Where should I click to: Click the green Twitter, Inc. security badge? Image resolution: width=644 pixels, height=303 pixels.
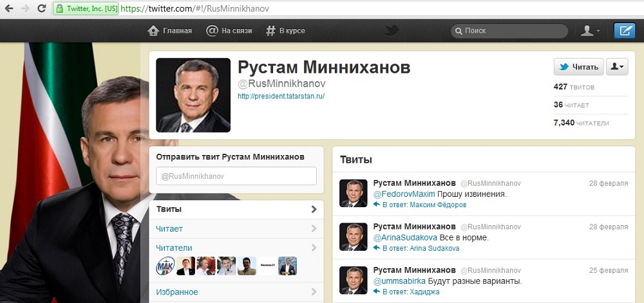click(x=86, y=8)
